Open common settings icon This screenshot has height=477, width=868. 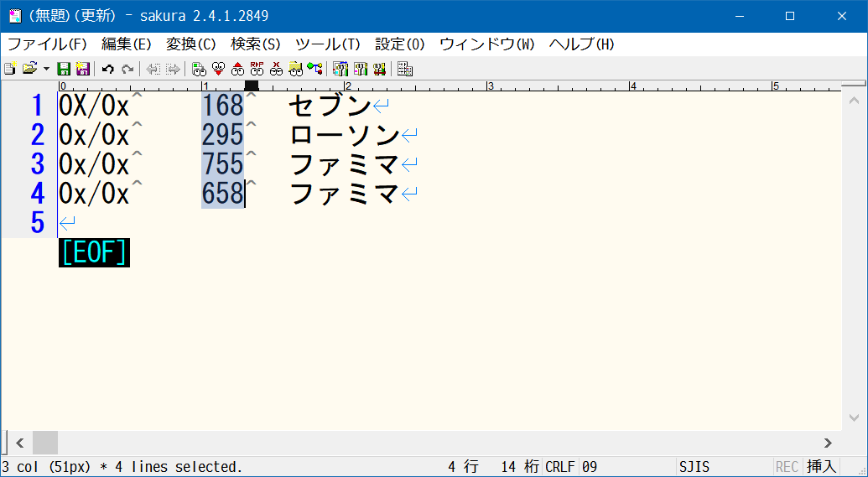pos(379,69)
